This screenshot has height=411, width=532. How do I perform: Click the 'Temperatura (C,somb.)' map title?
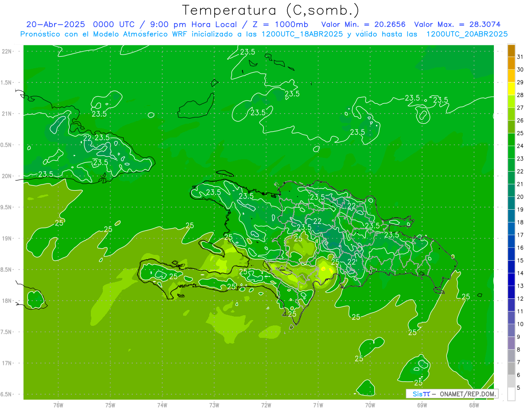pyautogui.click(x=271, y=10)
